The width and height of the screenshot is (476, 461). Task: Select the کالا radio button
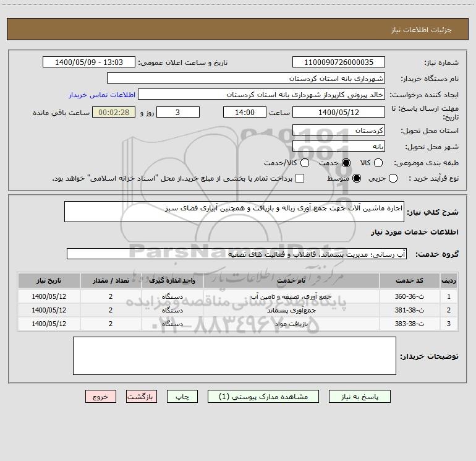tap(378, 163)
